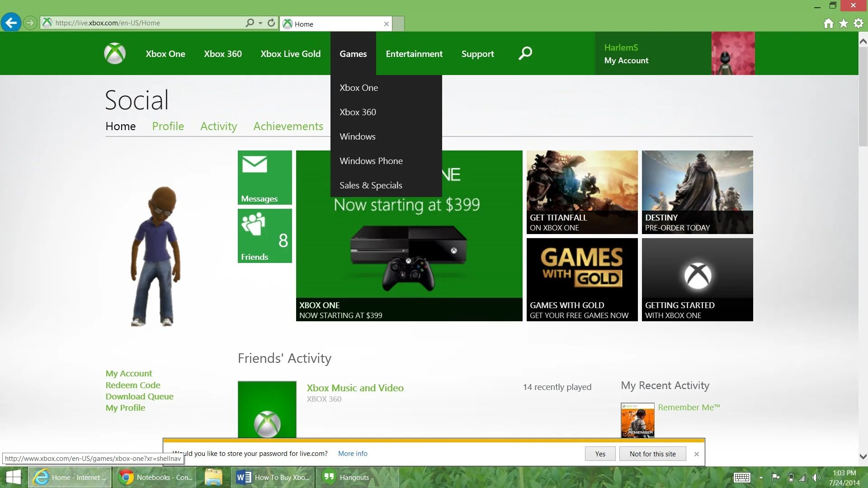Select the Sales & Specials option

371,185
